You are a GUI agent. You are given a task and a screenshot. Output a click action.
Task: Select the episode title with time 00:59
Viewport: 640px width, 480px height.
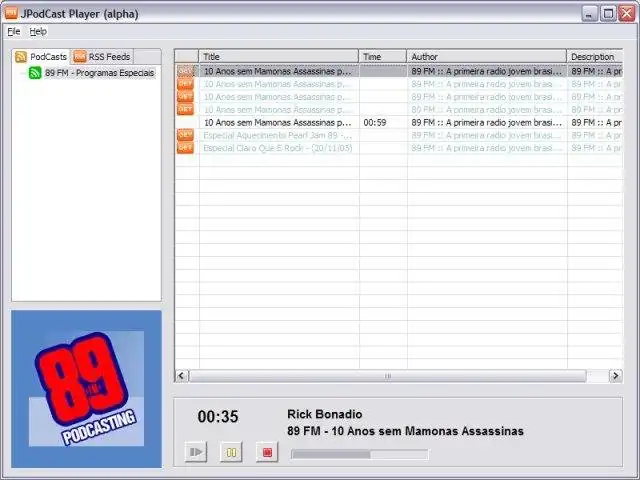279,122
